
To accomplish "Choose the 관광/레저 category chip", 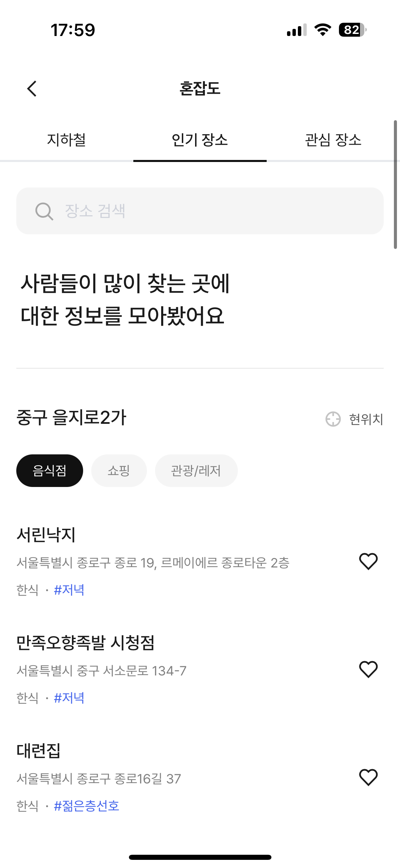I will pos(196,471).
